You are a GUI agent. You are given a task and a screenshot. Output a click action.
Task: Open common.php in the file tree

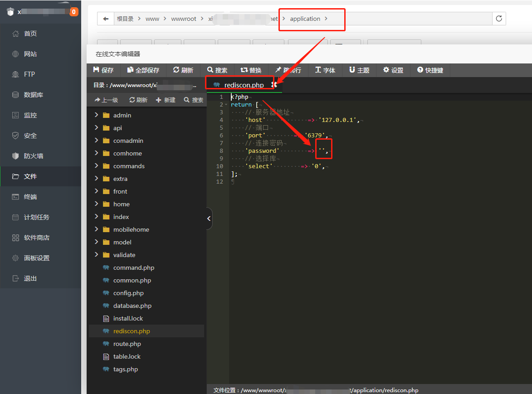coord(132,280)
